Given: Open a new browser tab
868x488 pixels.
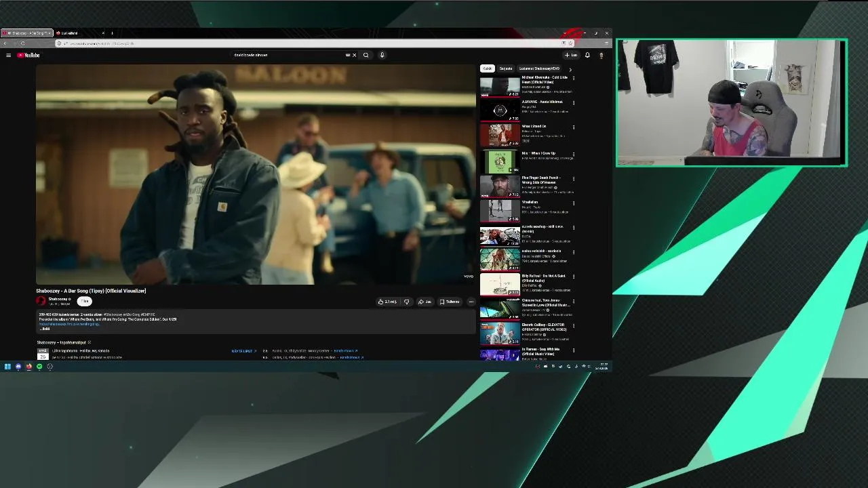Looking at the screenshot, I should [x=112, y=33].
